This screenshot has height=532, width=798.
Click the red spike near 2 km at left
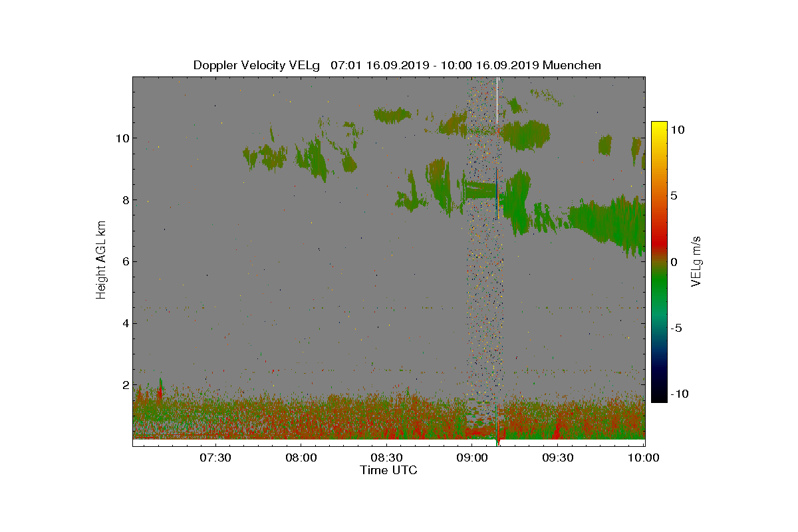point(160,391)
